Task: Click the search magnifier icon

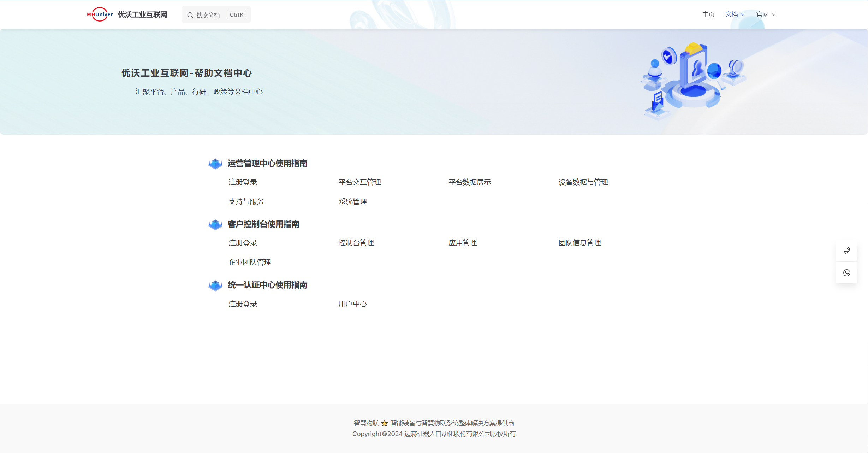Action: coord(190,15)
